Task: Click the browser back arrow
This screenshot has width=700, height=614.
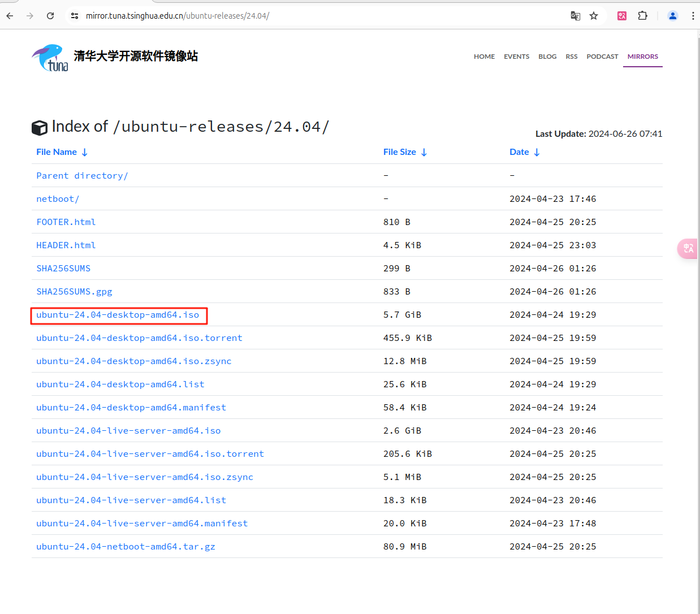Action: (10, 16)
